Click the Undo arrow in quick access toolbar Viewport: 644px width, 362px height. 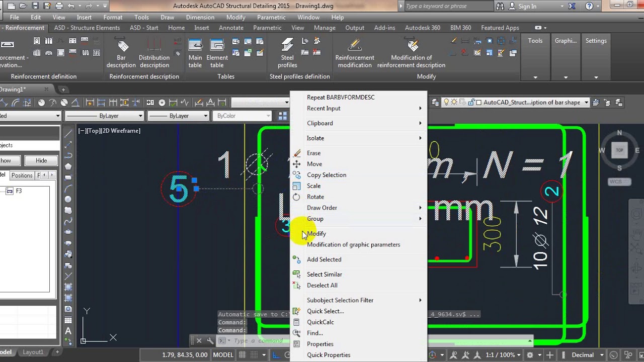[71, 6]
